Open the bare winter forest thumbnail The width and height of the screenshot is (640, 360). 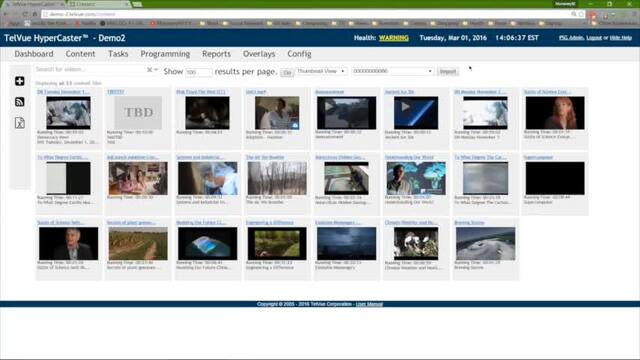[277, 178]
